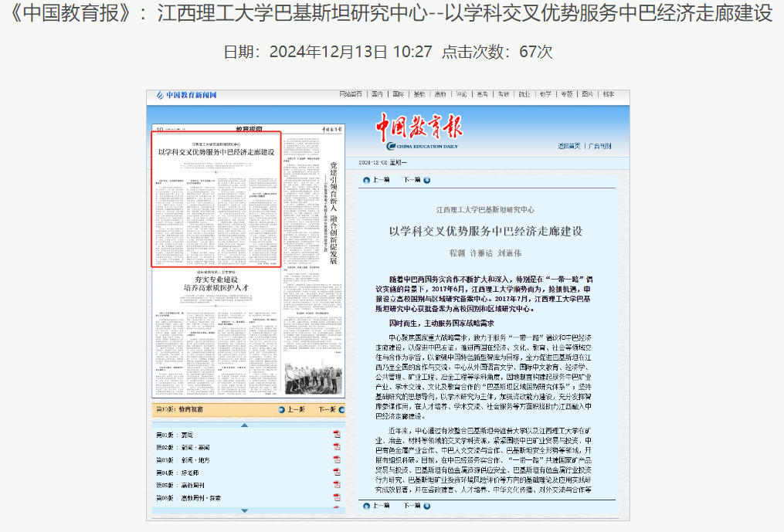Viewport: 784px width, 532px height.
Task: Open the 基教 navigation item
Action: pos(419,94)
